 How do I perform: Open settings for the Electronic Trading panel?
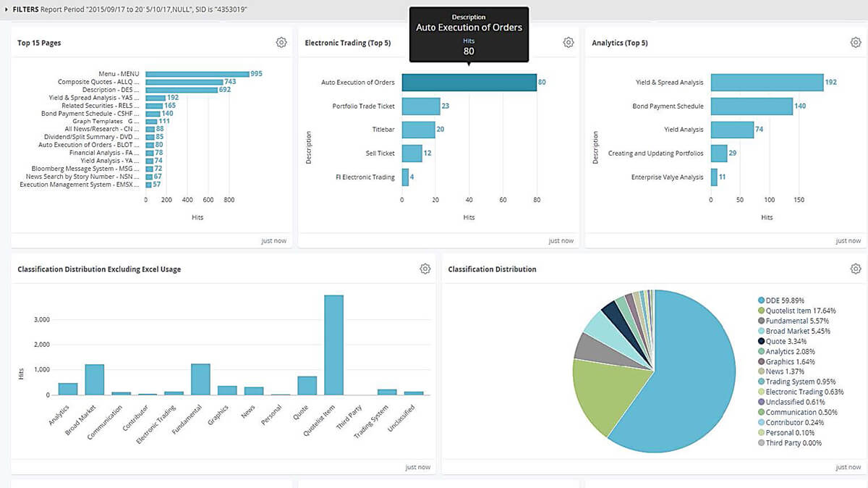569,42
